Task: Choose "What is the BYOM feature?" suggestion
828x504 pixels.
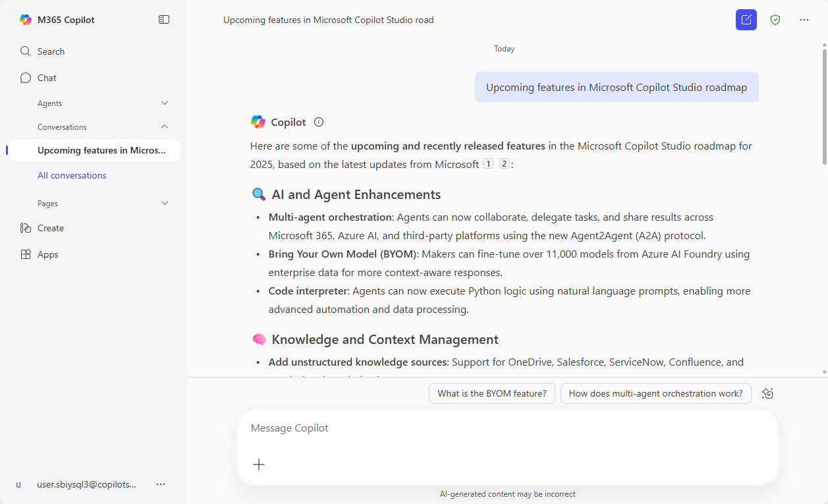Action: [x=491, y=393]
